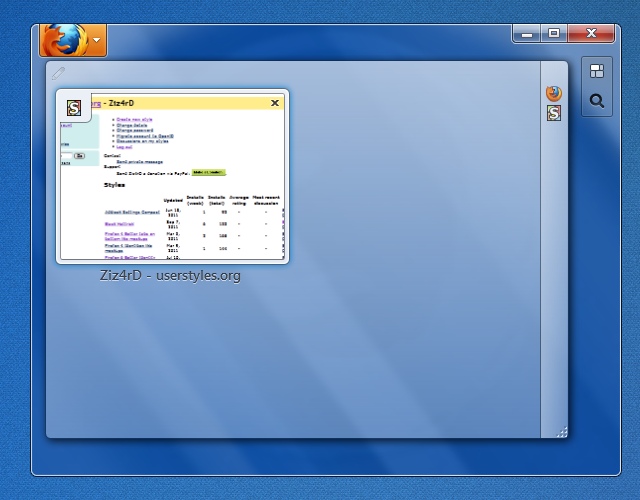Minimize the Firefox window

click(528, 34)
